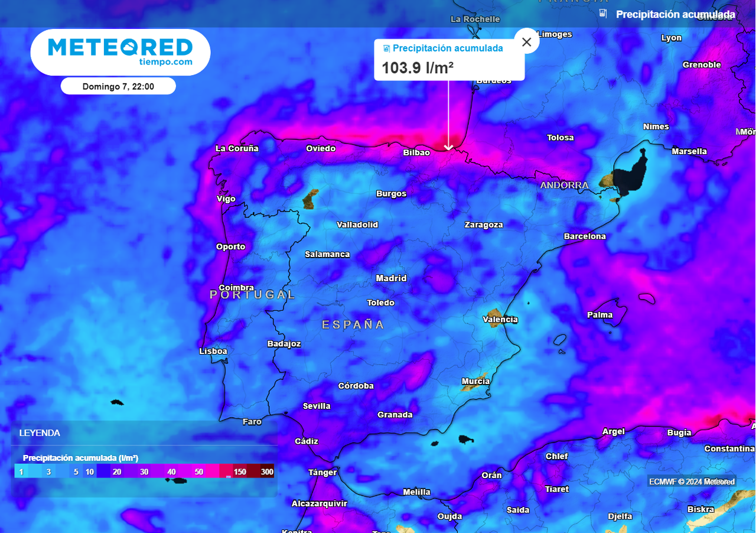Click the Sevilla city label
756x533 pixels.
317,406
